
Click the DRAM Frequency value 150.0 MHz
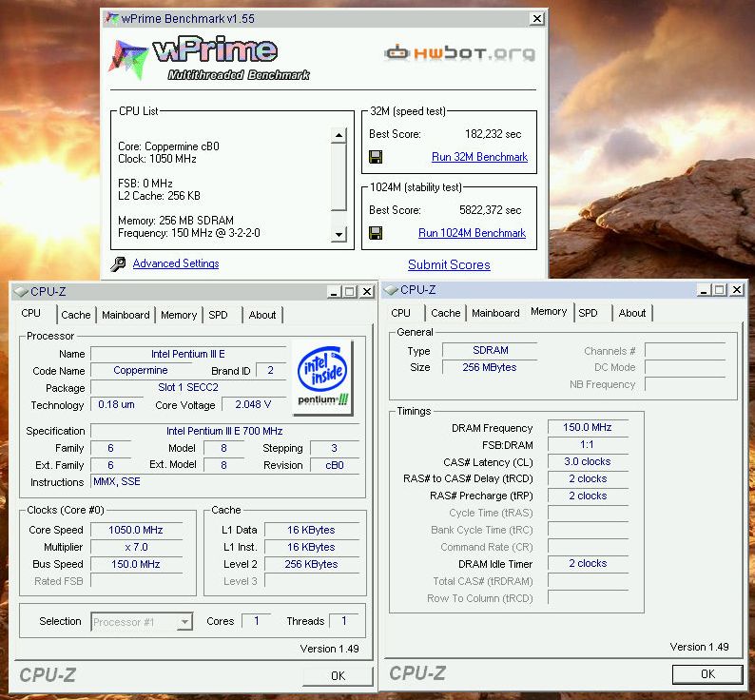588,427
